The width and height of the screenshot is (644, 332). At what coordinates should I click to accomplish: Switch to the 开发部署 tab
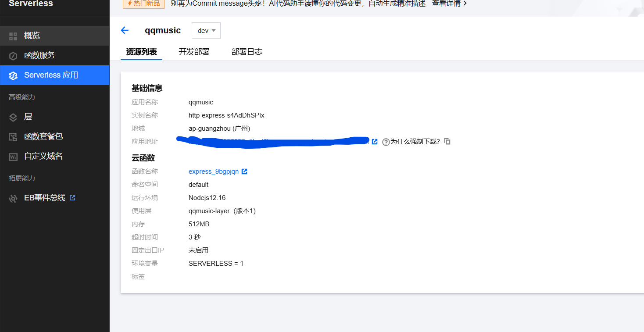[194, 52]
